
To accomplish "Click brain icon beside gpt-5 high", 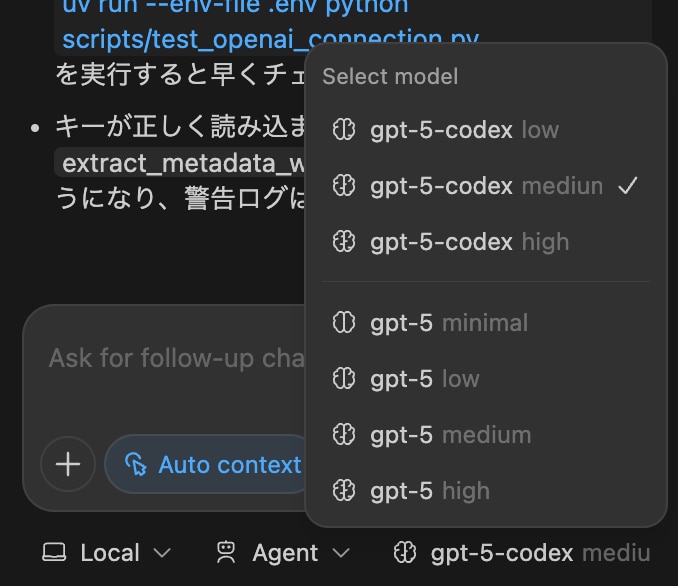I will (344, 491).
